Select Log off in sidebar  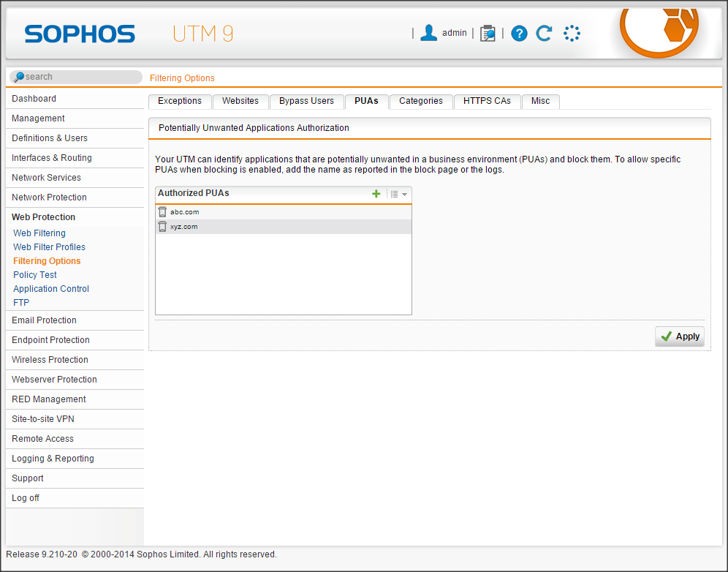click(x=26, y=498)
